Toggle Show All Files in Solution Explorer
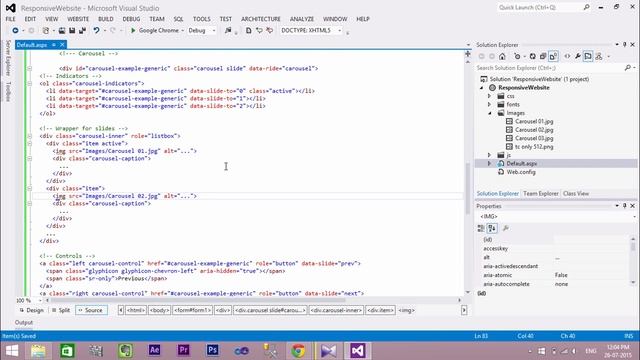640x360 pixels. pos(553,56)
